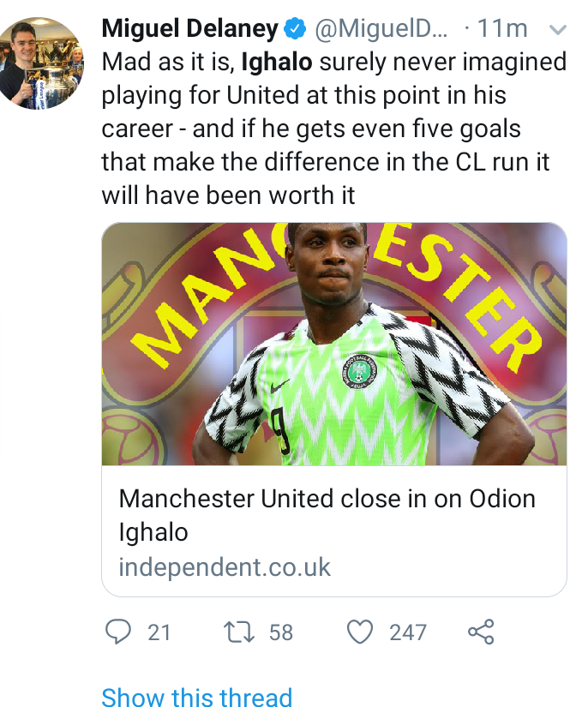Like the tweet with the heart icon
588x707 pixels.
361,632
